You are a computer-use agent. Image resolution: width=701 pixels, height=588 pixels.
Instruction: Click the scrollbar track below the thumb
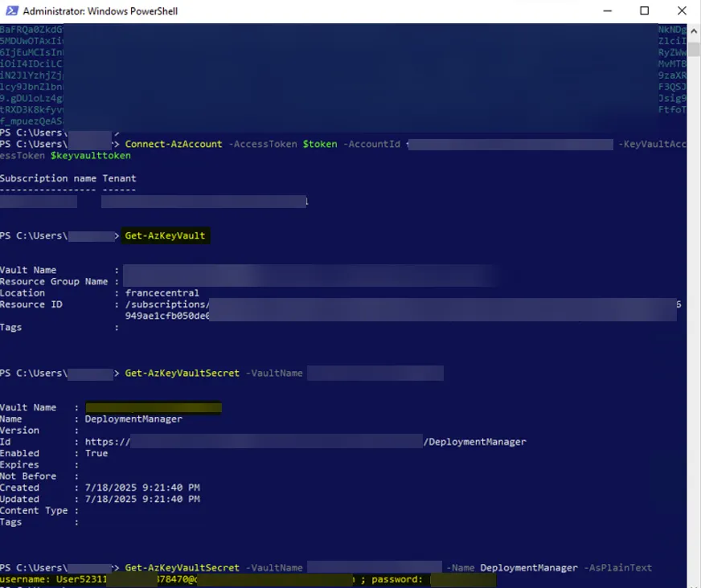694,321
